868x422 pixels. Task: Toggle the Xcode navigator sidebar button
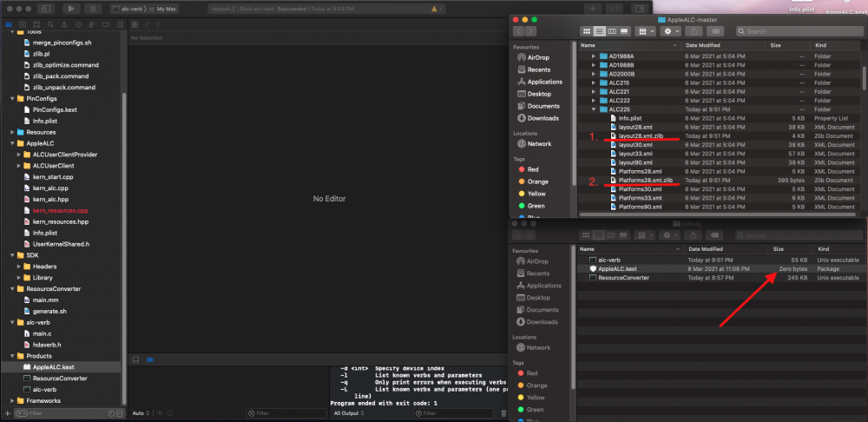coord(46,9)
